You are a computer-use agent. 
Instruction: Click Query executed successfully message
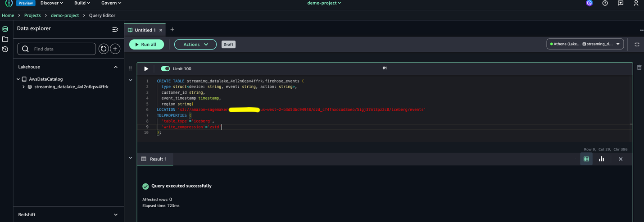[x=181, y=186]
